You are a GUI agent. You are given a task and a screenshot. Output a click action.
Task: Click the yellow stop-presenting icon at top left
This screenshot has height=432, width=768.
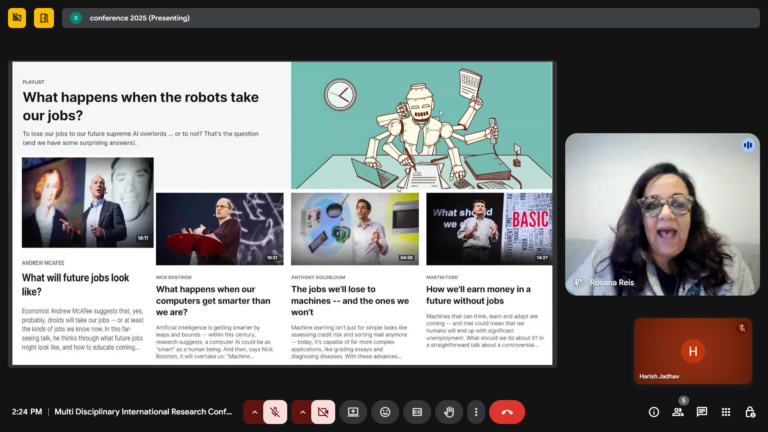[17, 18]
